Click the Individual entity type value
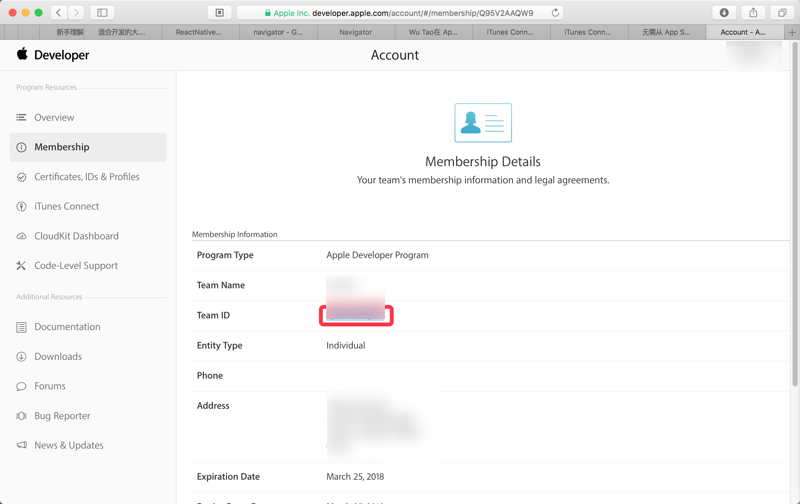The width and height of the screenshot is (800, 504). tap(345, 345)
